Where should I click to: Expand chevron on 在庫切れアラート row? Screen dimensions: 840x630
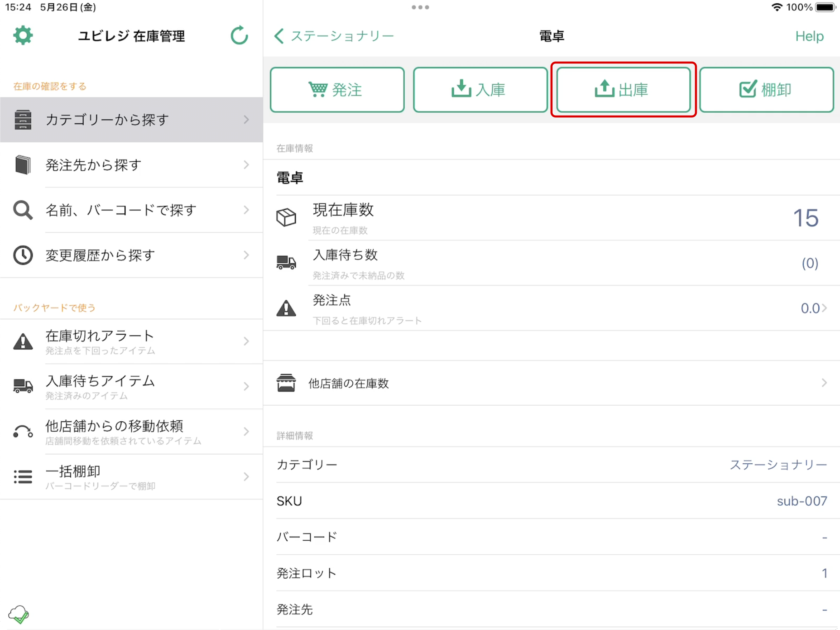point(247,342)
